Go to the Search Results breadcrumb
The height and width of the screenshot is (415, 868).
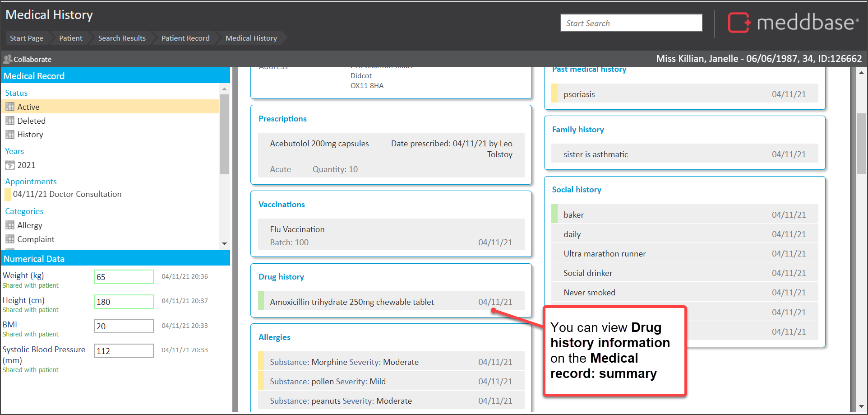122,38
